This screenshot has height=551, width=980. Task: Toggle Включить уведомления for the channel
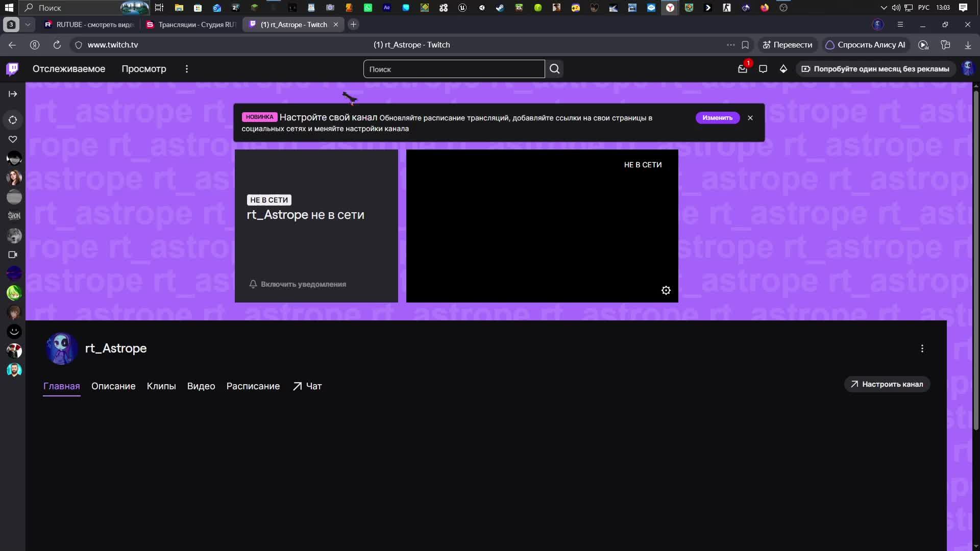pyautogui.click(x=298, y=284)
